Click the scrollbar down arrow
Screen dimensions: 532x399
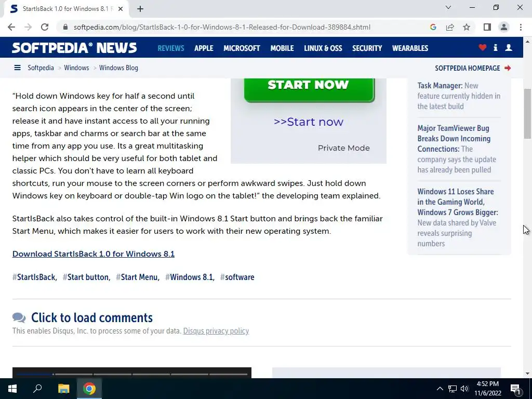click(527, 374)
